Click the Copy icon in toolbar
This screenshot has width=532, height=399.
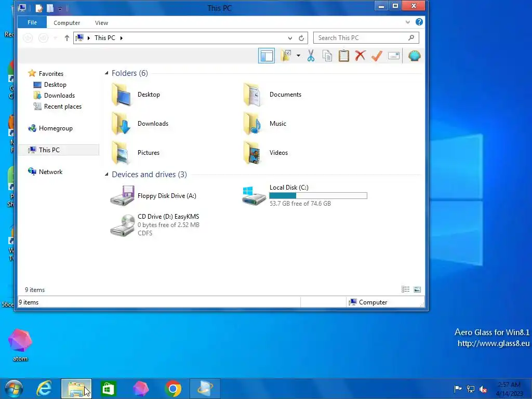click(327, 56)
